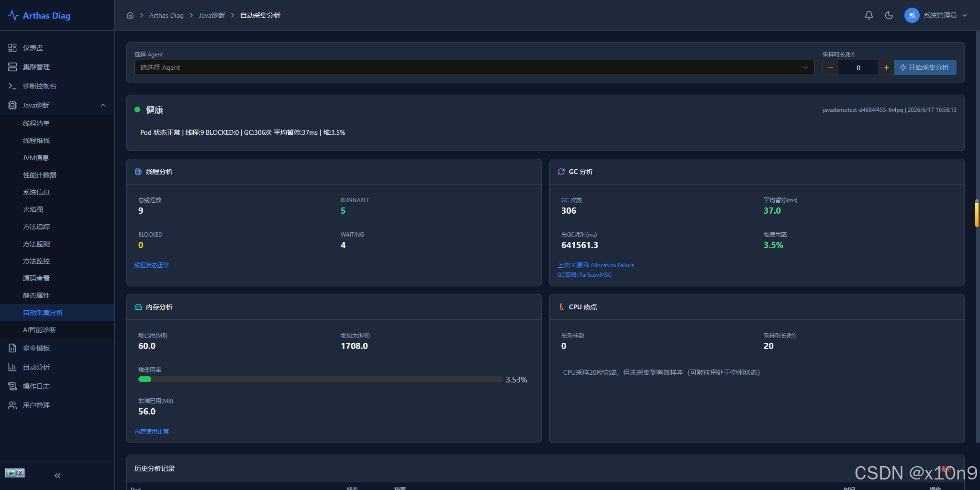Open 用户管理 users icon
The image size is (980, 490).
pyautogui.click(x=12, y=405)
